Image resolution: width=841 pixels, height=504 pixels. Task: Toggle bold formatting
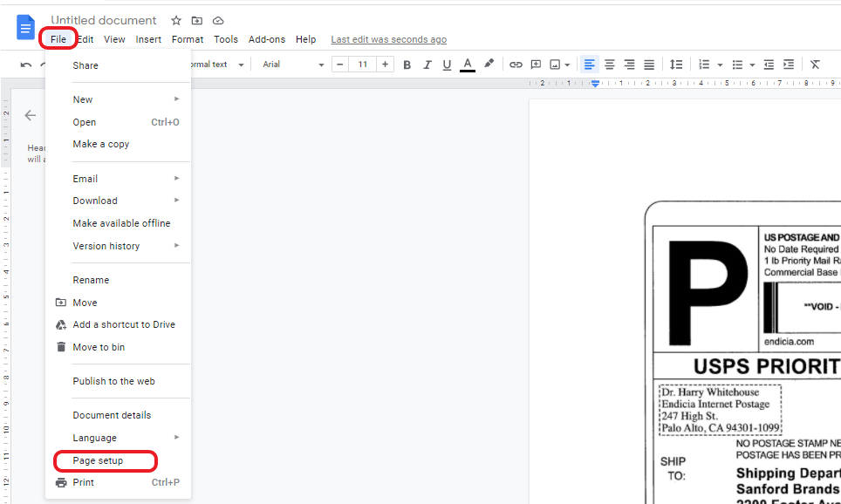click(407, 64)
